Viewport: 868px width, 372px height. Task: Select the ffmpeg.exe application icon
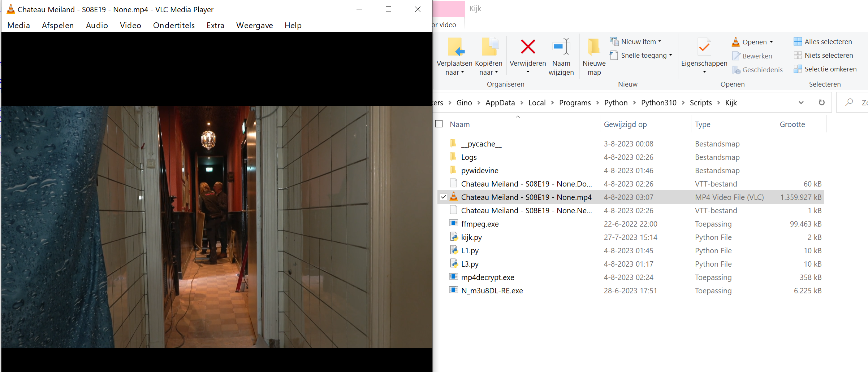[454, 223]
